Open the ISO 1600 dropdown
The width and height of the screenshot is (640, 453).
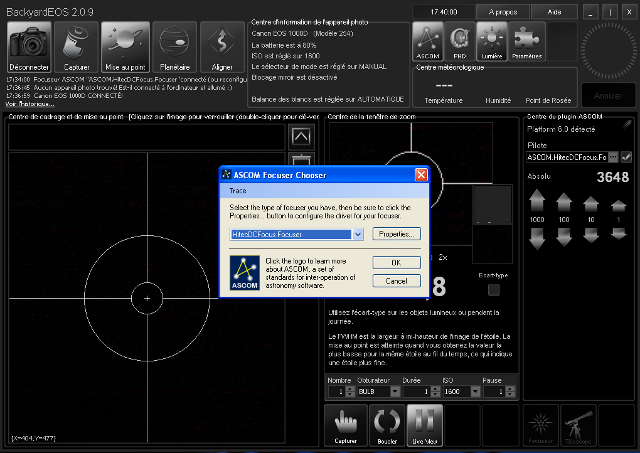[x=475, y=392]
